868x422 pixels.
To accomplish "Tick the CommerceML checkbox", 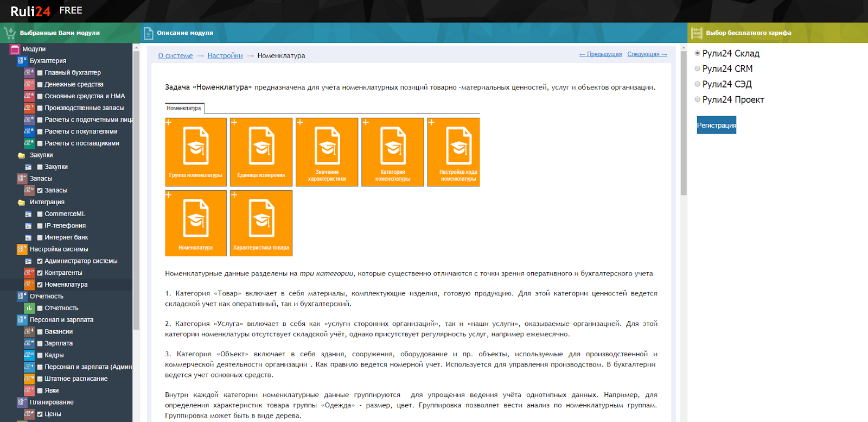I will point(40,214).
